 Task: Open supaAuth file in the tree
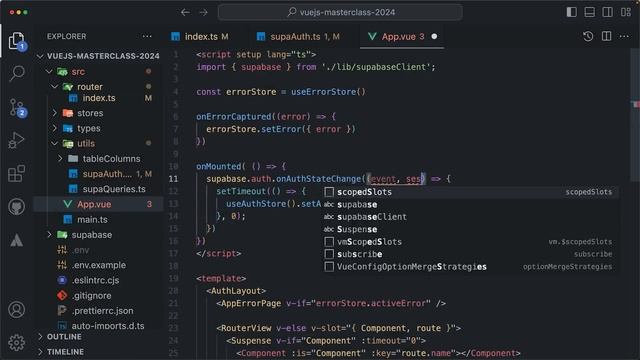[98, 174]
